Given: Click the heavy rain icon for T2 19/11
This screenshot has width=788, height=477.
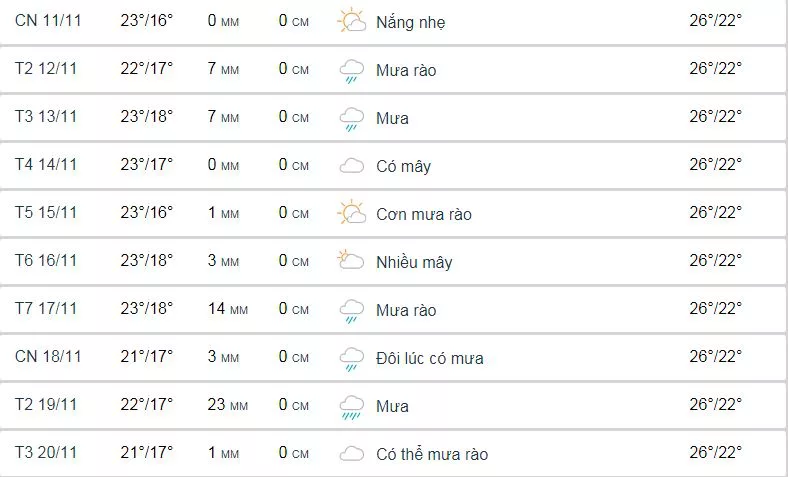Looking at the screenshot, I should (351, 406).
